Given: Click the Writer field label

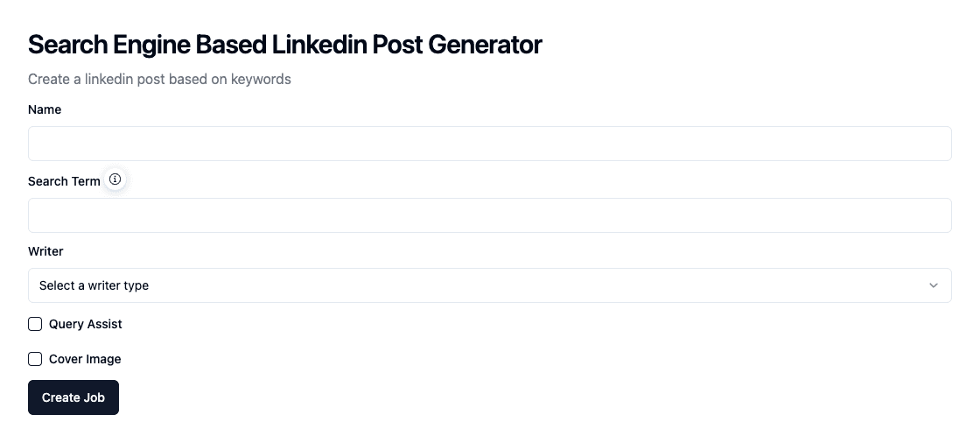Looking at the screenshot, I should tap(45, 251).
